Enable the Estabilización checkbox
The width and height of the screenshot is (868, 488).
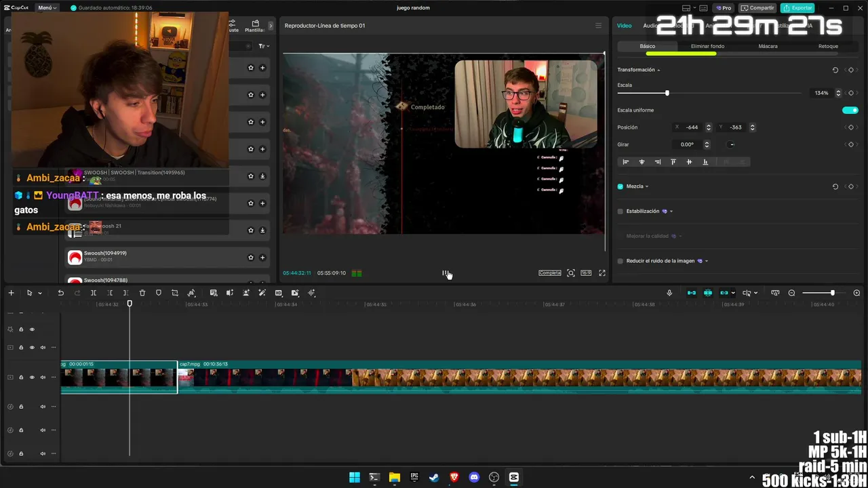[620, 211]
